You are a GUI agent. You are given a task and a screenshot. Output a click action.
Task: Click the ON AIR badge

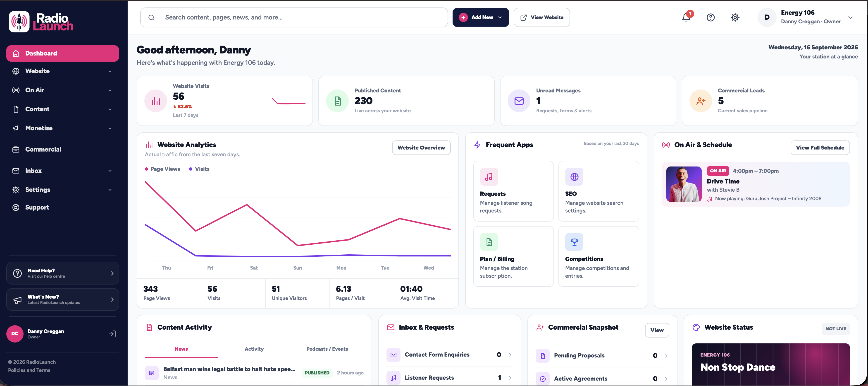(x=718, y=171)
